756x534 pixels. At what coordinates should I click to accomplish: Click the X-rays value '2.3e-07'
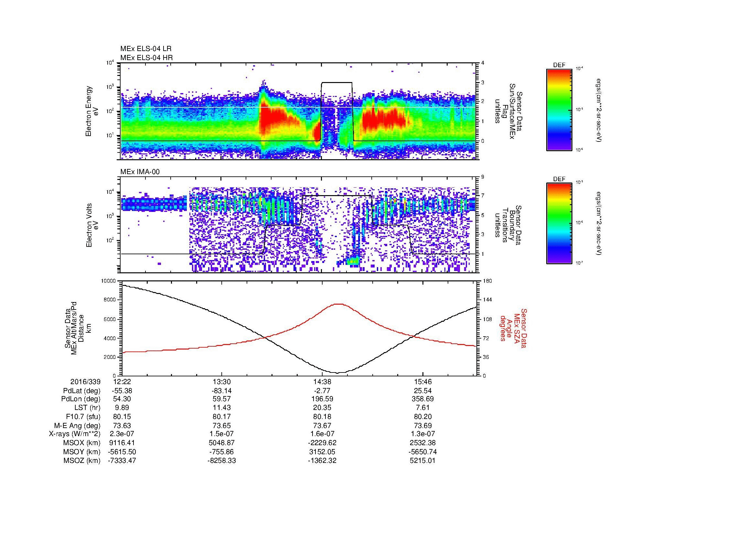[122, 434]
